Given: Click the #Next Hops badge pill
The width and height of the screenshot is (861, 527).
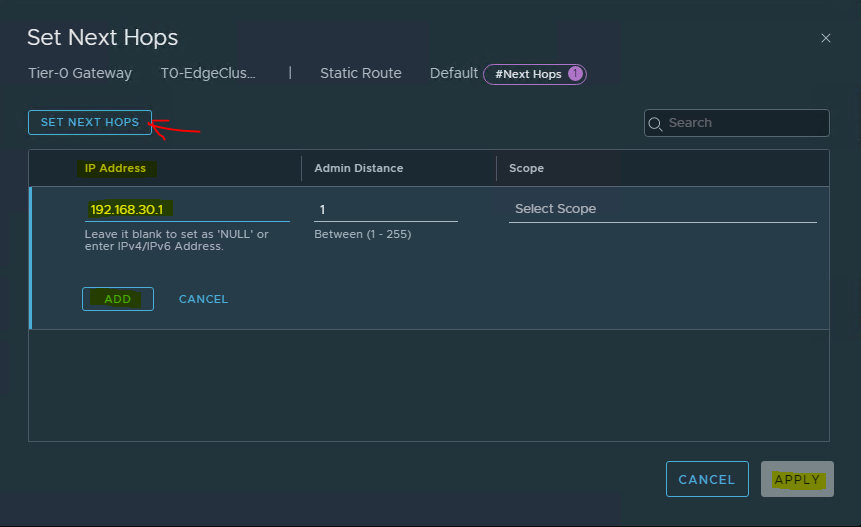Looking at the screenshot, I should (x=535, y=74).
